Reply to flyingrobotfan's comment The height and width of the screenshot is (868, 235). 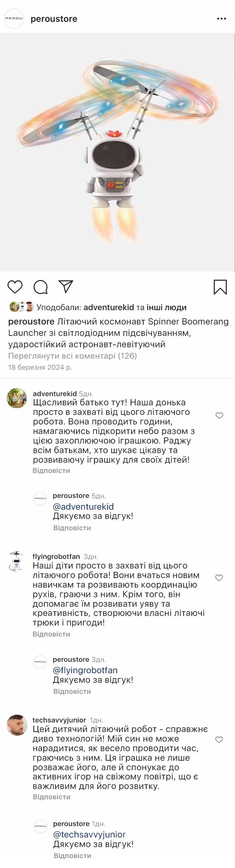pyautogui.click(x=51, y=634)
